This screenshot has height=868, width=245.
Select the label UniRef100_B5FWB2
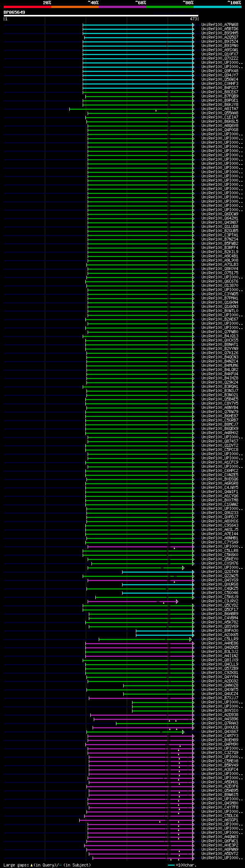(x=220, y=244)
